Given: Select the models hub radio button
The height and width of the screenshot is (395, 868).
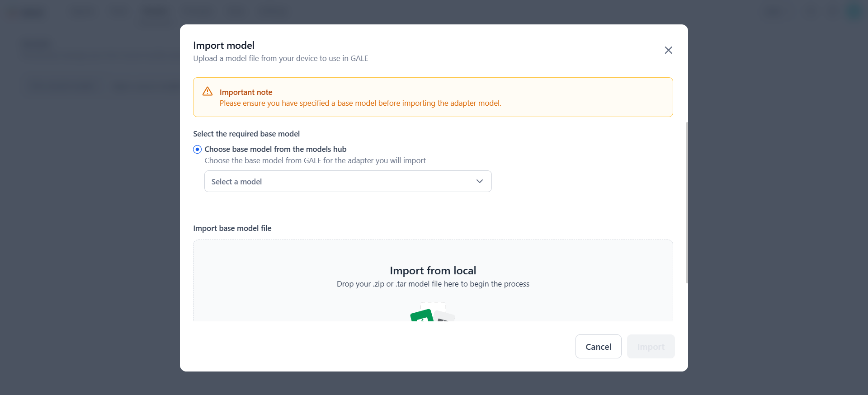Looking at the screenshot, I should [197, 149].
